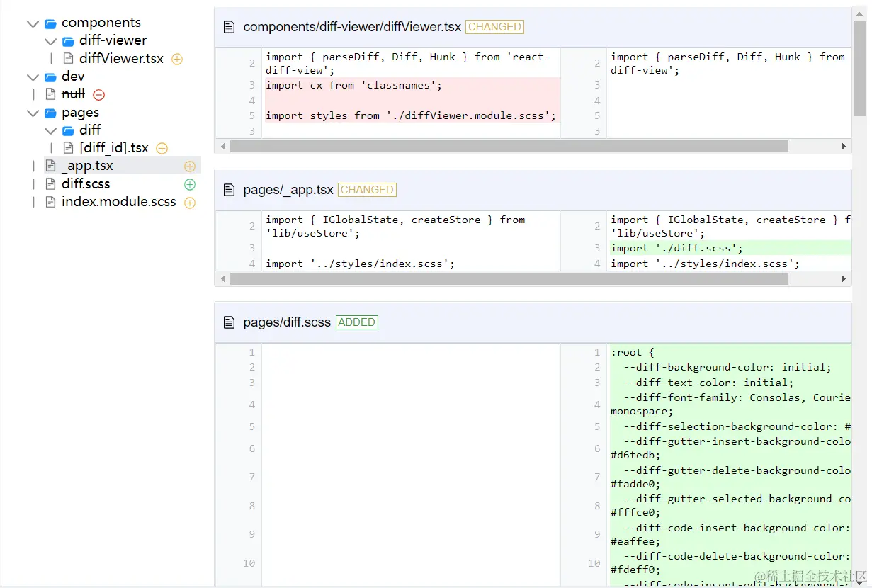Click the document icon in diffViewer.tsx diff header

coord(229,27)
